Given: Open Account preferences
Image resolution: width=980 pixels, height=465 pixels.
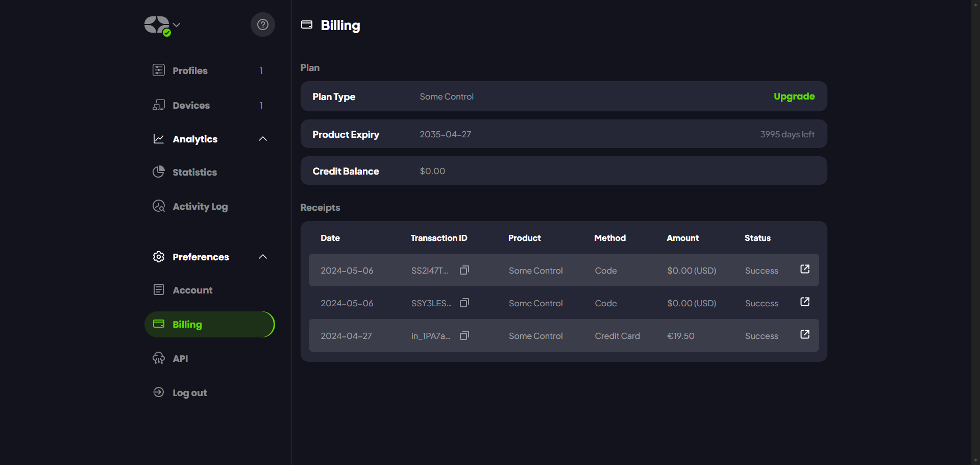Looking at the screenshot, I should coord(192,290).
